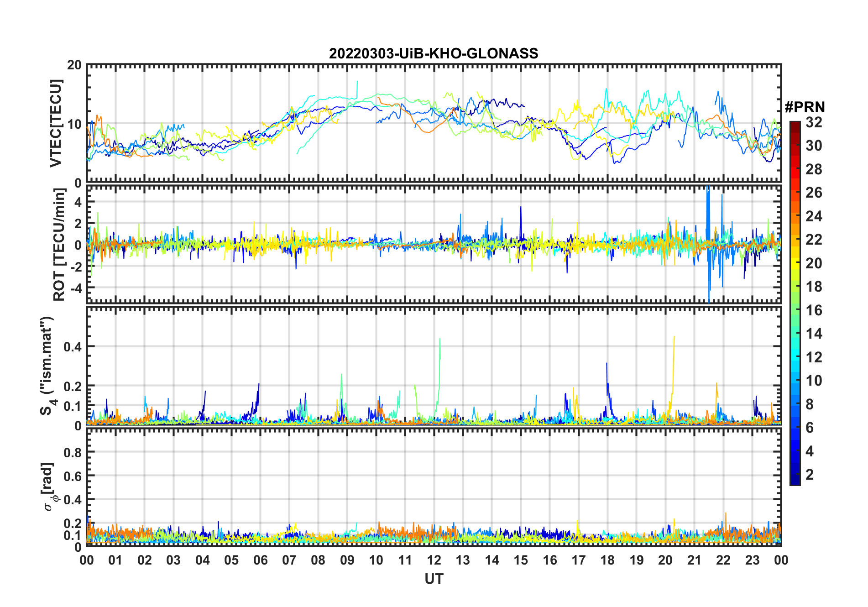Click the VTEC axis tick label 10
Viewport: 868px width, 607px height.
(x=74, y=124)
